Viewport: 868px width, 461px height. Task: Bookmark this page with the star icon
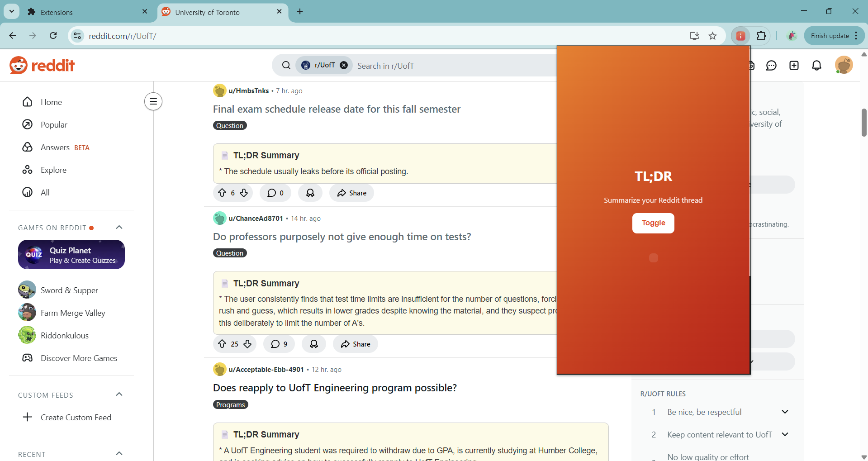point(713,36)
